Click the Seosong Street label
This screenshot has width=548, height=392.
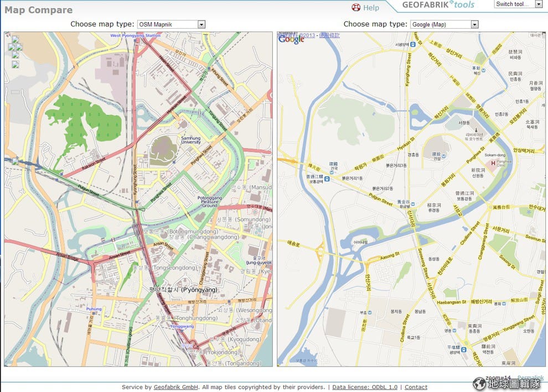click(x=423, y=263)
